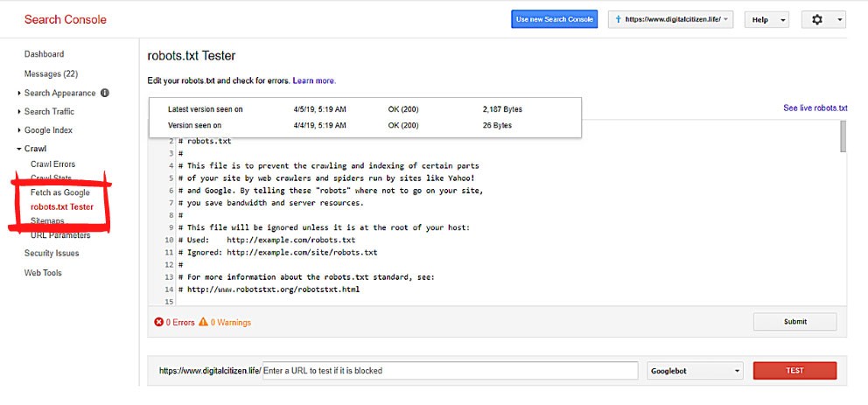868x405 pixels.
Task: Open Security Issues in sidebar
Action: (x=52, y=254)
